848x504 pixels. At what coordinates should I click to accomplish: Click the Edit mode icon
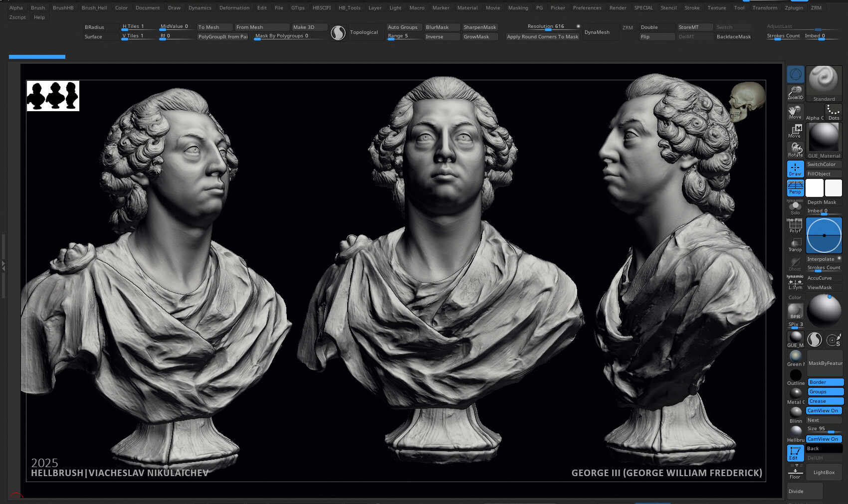point(795,453)
